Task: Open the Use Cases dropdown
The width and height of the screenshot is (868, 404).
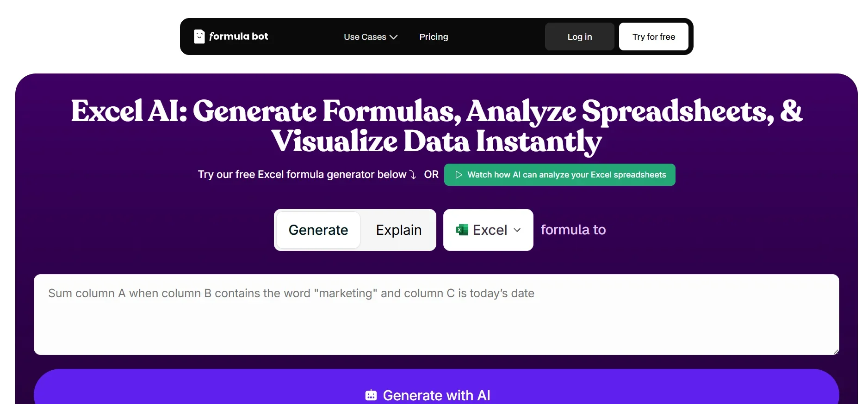Action: click(x=370, y=37)
